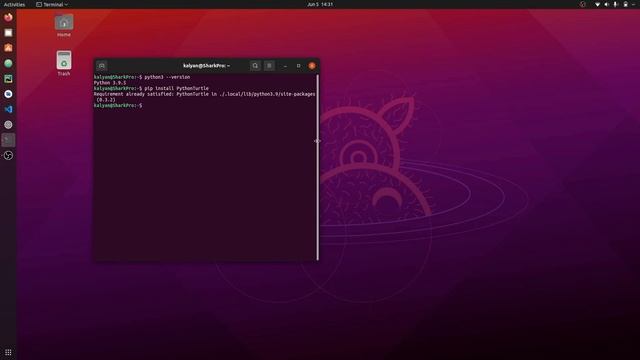Open the blue circular app in dock
640x360 pixels.
8,94
